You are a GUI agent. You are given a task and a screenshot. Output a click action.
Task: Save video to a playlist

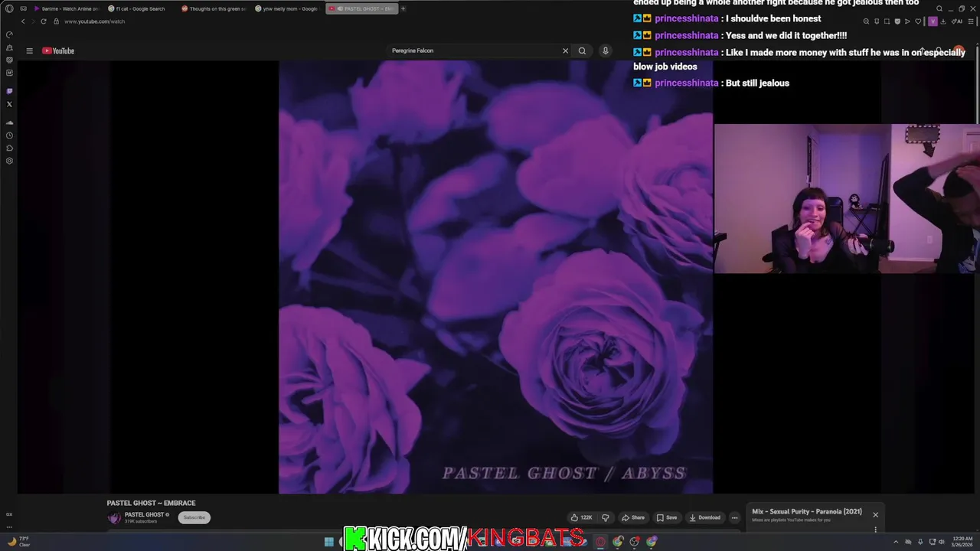pyautogui.click(x=667, y=517)
